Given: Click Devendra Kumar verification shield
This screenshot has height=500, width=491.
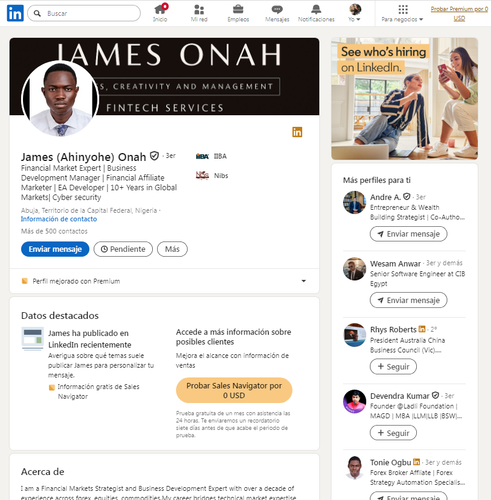Looking at the screenshot, I should [435, 395].
